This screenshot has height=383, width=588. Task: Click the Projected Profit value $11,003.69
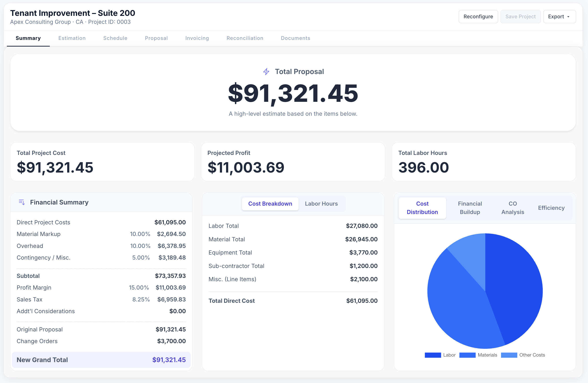coord(246,167)
